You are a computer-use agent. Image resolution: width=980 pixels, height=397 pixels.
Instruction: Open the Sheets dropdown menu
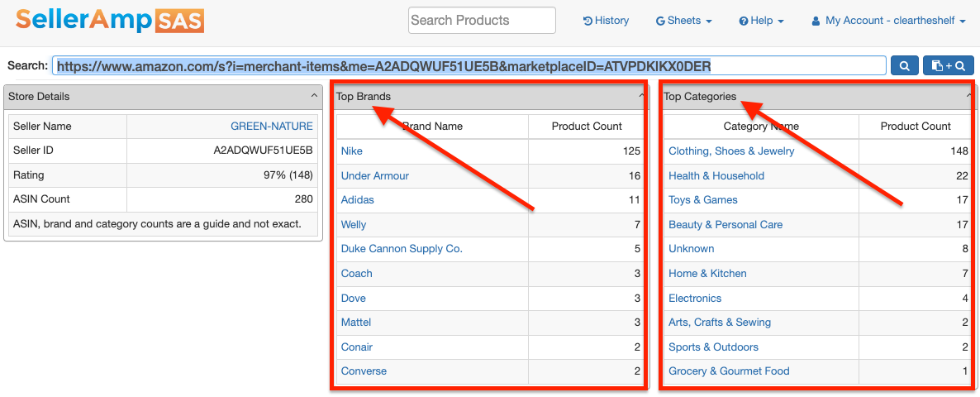[683, 21]
